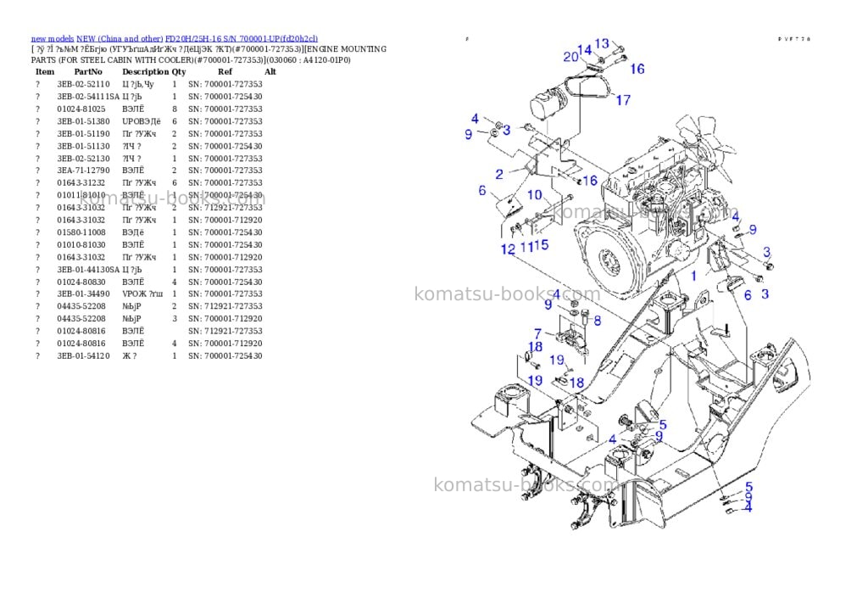Click callout number 13 in the diagram

tap(602, 43)
